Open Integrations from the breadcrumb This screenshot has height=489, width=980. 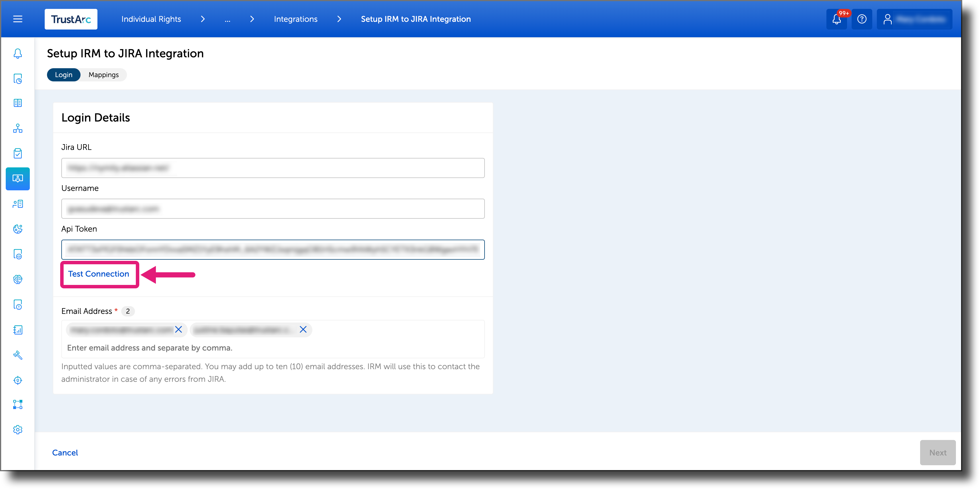(x=296, y=19)
